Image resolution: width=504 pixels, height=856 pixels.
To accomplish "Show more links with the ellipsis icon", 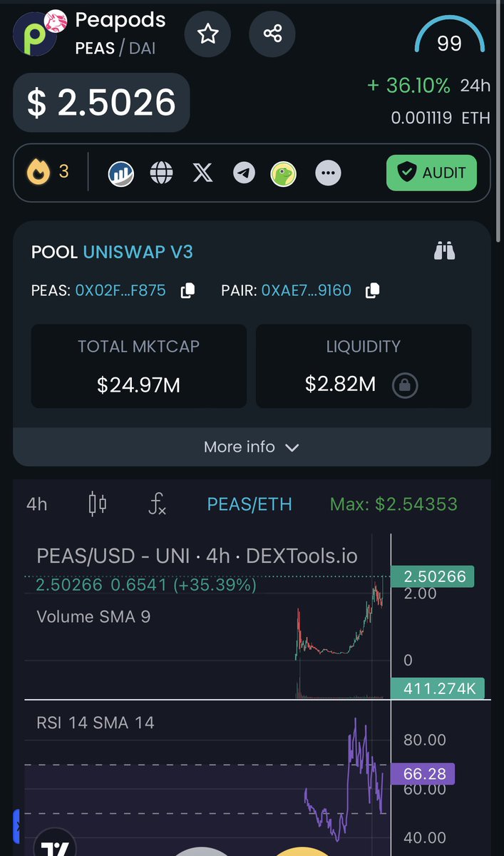I will [x=328, y=173].
